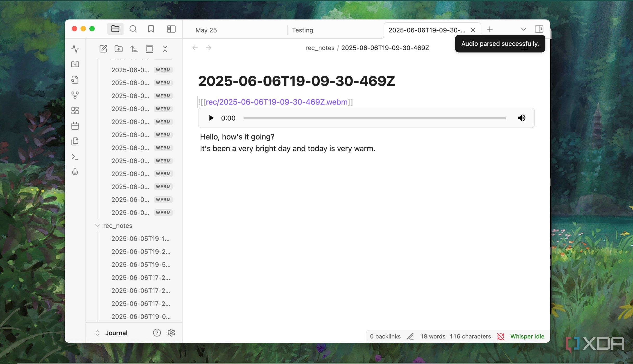Screen dimensions: 633x364
Task: Open the graph view icon in the ribbon
Action: 75,95
